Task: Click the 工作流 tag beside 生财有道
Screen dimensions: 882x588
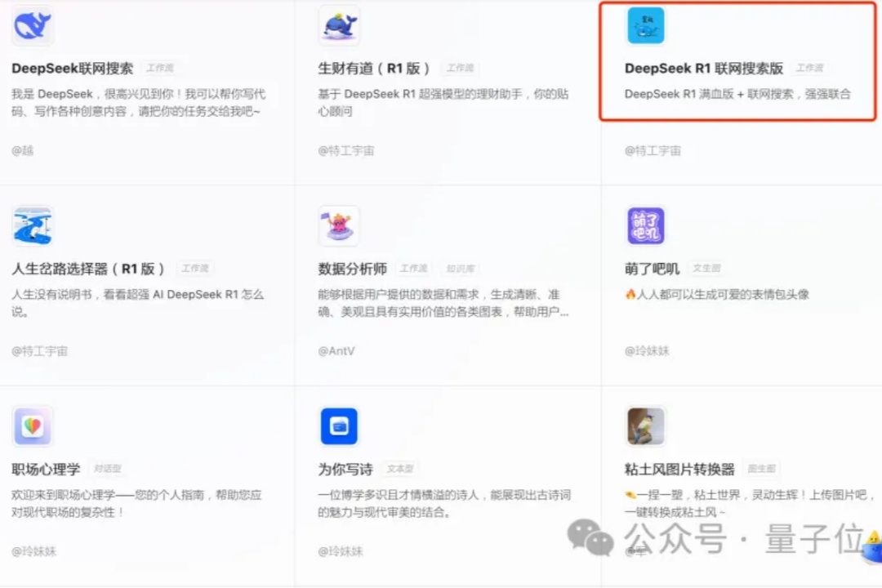Action: click(460, 68)
